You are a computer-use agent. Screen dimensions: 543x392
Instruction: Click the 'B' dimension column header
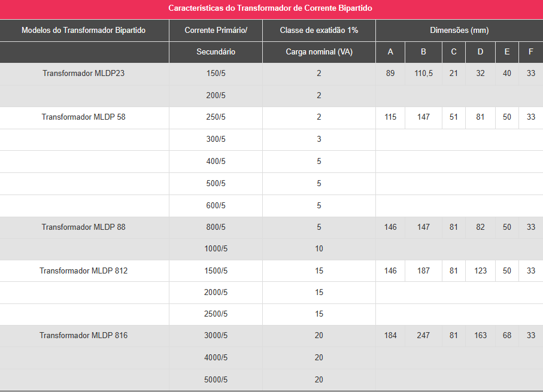423,52
